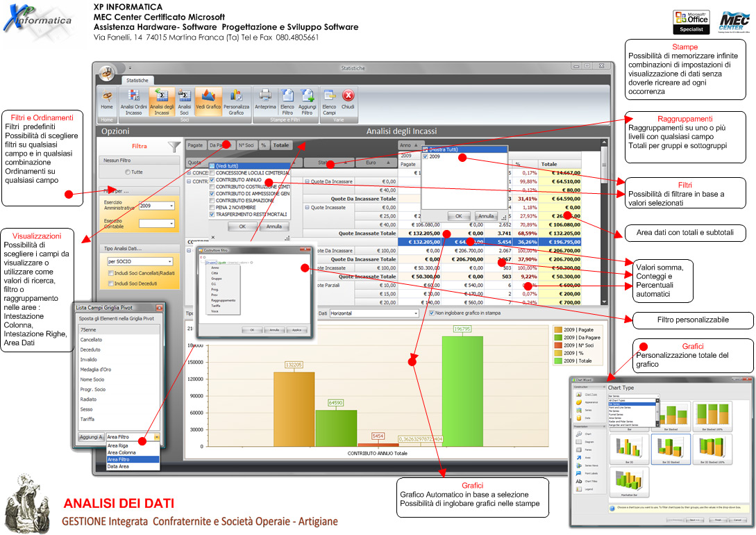This screenshot has height=535, width=756.
Task: Click the Aggiungi A button
Action: click(x=91, y=437)
